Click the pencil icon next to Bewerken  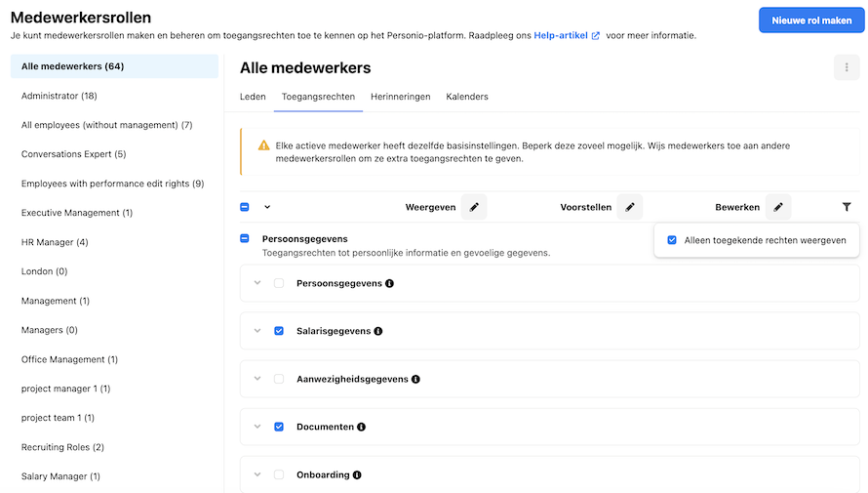click(777, 207)
